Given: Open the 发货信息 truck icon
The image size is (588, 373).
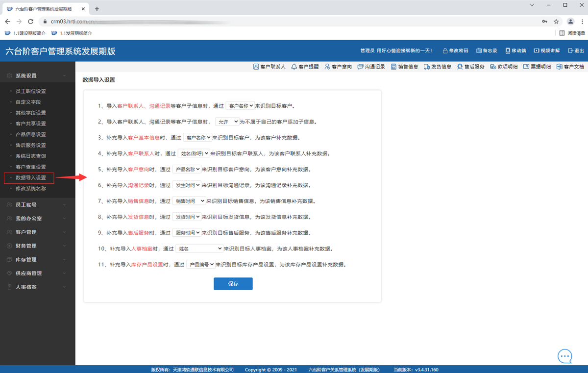Looking at the screenshot, I should coord(427,67).
